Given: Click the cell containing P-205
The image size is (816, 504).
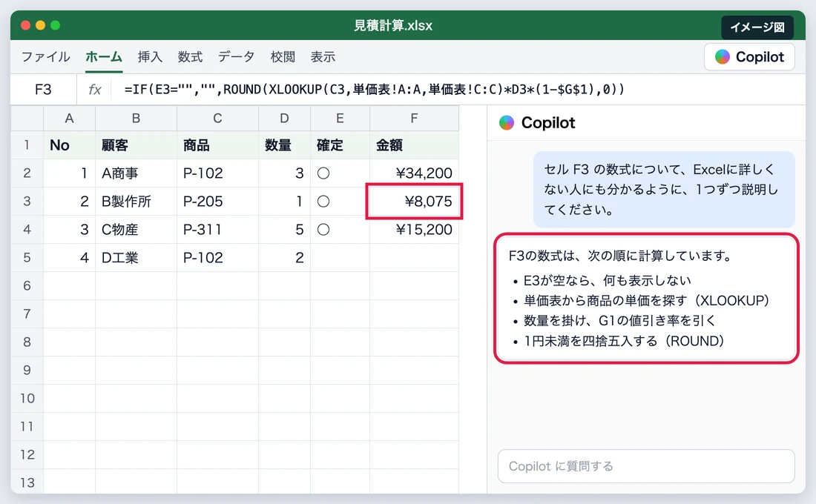Looking at the screenshot, I should [x=217, y=202].
